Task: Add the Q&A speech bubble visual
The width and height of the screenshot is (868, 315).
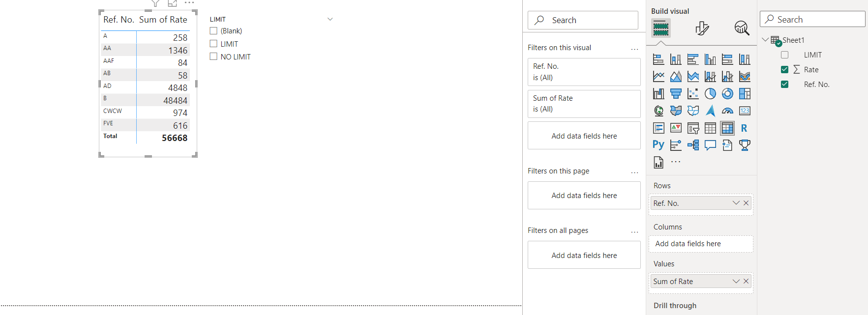Action: pyautogui.click(x=710, y=145)
